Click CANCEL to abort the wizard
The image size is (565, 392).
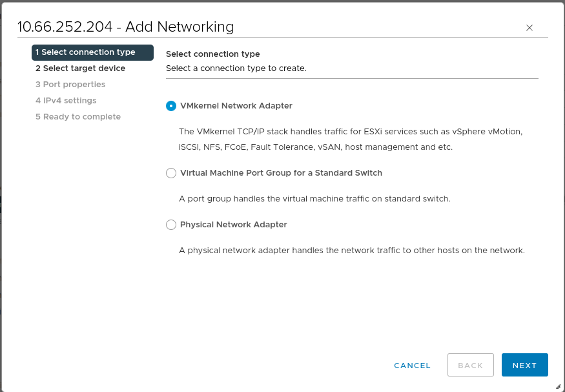point(412,365)
